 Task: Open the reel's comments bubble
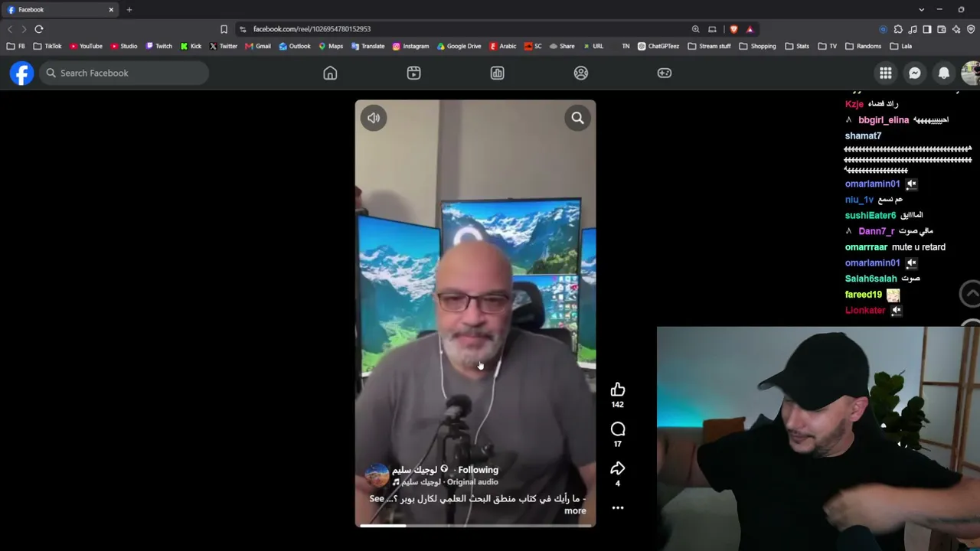618,429
